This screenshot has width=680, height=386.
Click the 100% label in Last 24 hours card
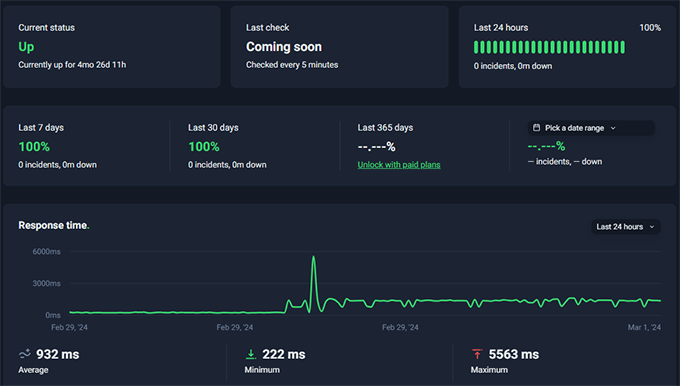click(x=650, y=28)
